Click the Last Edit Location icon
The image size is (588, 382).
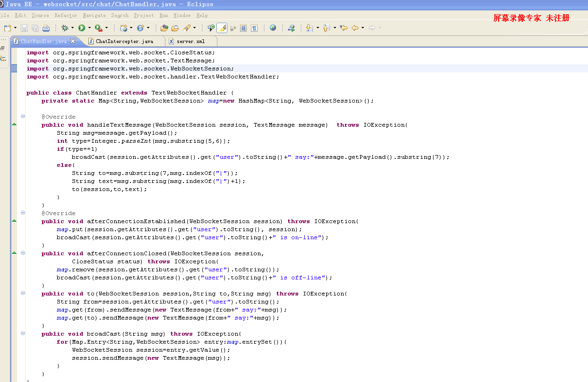[344, 28]
